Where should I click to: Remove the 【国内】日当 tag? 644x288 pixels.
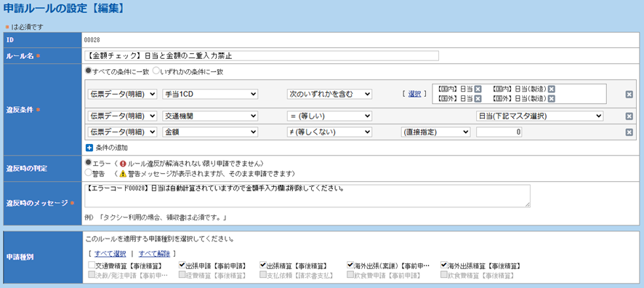pyautogui.click(x=478, y=89)
